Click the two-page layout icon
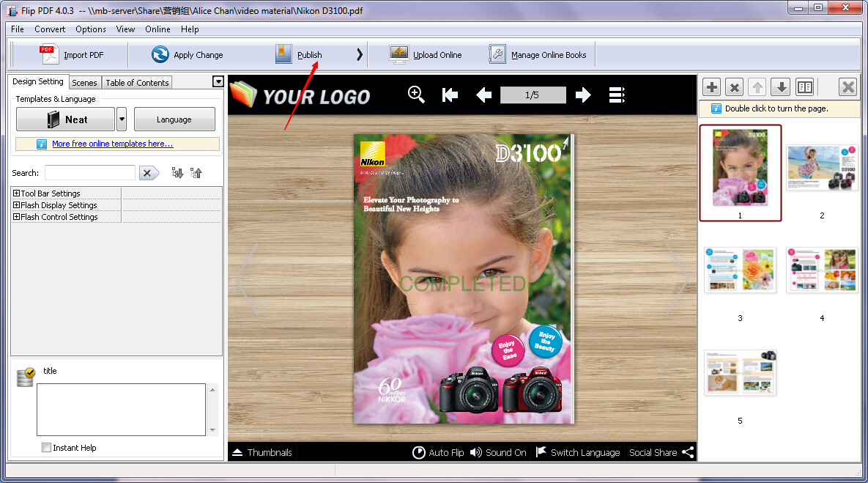Image resolution: width=868 pixels, height=483 pixels. (x=804, y=87)
